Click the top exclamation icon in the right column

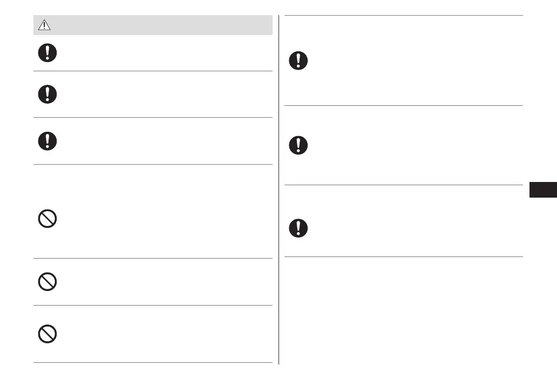(298, 60)
